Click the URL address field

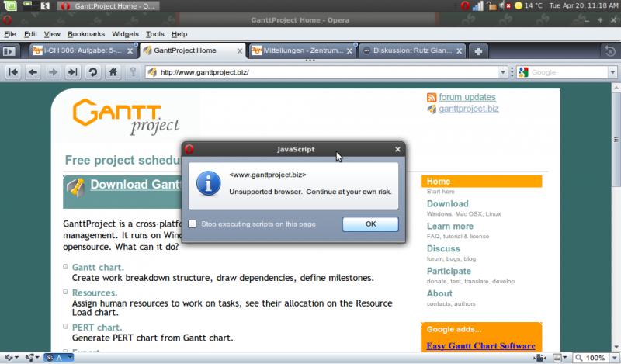[326, 72]
